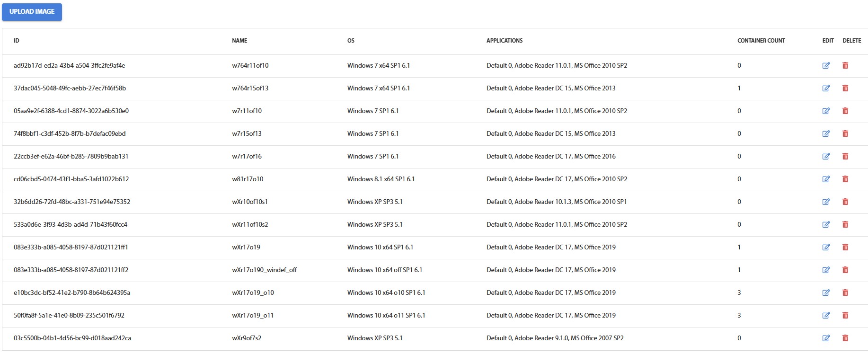Remove the w81r17o10 image with trash icon
The height and width of the screenshot is (354, 868).
pos(845,179)
